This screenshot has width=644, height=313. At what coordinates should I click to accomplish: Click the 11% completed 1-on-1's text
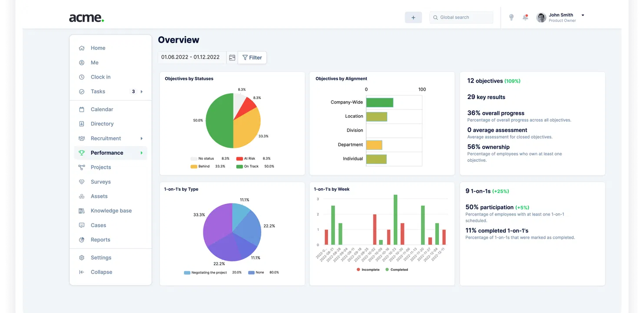(497, 231)
